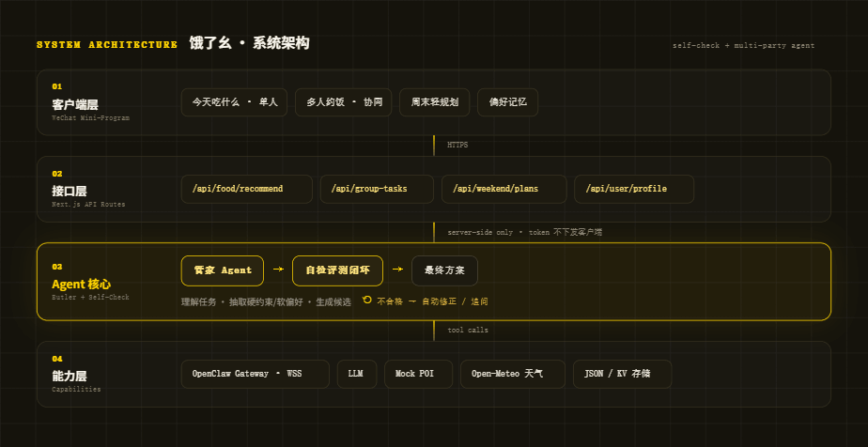Click the 饿了么 · 系统架构 title
The height and width of the screenshot is (447, 868).
(x=249, y=43)
